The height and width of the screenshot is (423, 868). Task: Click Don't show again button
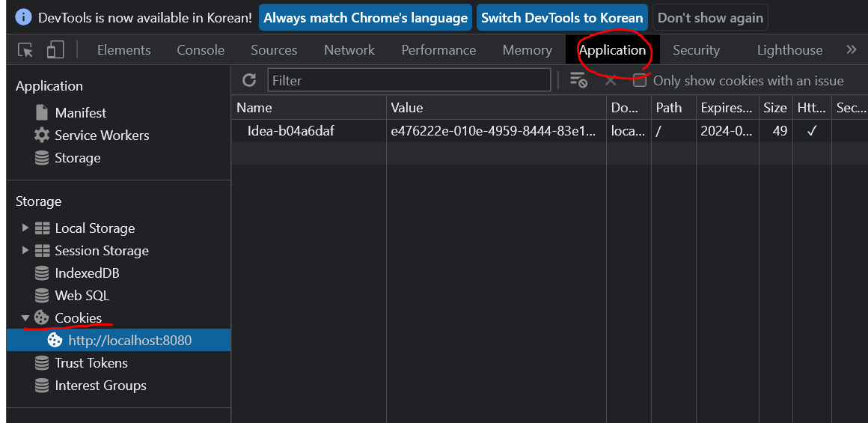click(x=710, y=18)
